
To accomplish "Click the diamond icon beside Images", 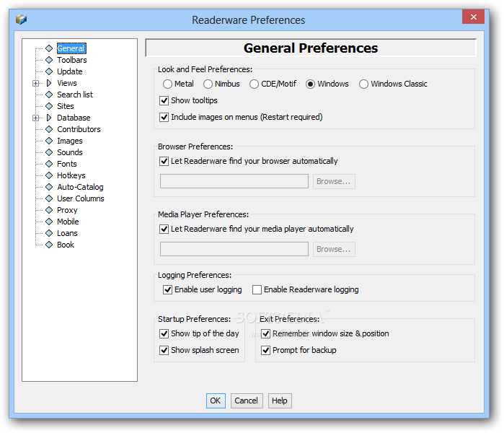I will [49, 141].
